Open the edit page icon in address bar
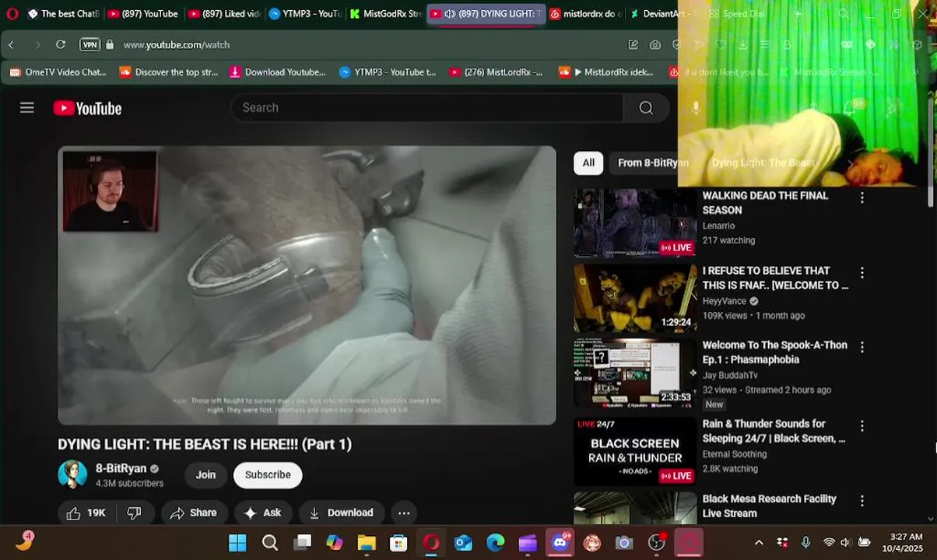This screenshot has width=937, height=560. pos(633,45)
